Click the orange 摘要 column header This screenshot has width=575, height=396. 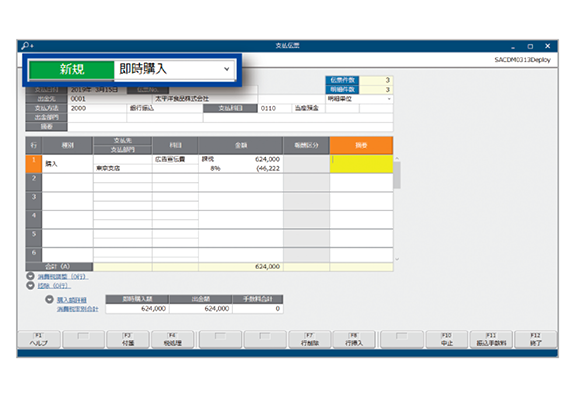361,146
